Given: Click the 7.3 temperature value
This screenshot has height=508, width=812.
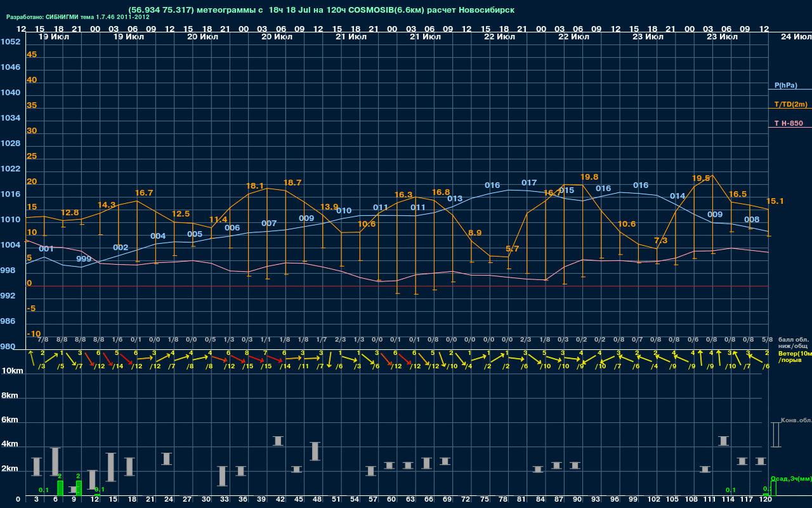Looking at the screenshot, I should [661, 241].
